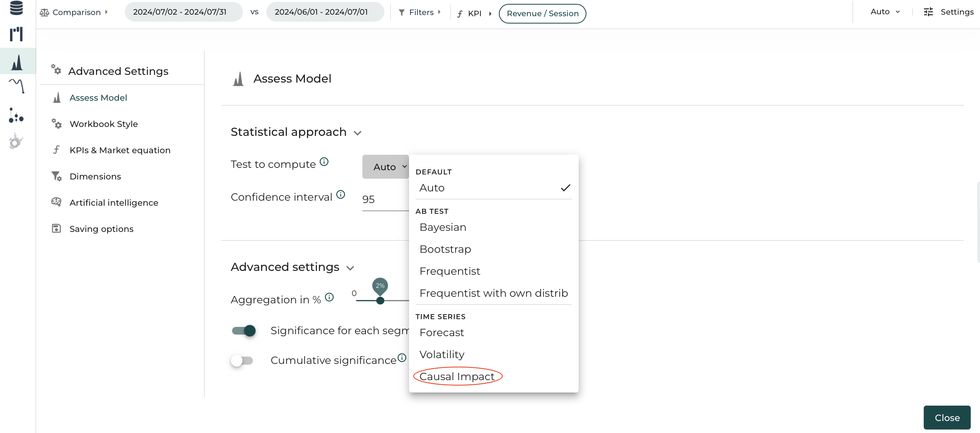Click the Aggregation slider handle at 2%
This screenshot has width=980, height=433.
tap(380, 301)
